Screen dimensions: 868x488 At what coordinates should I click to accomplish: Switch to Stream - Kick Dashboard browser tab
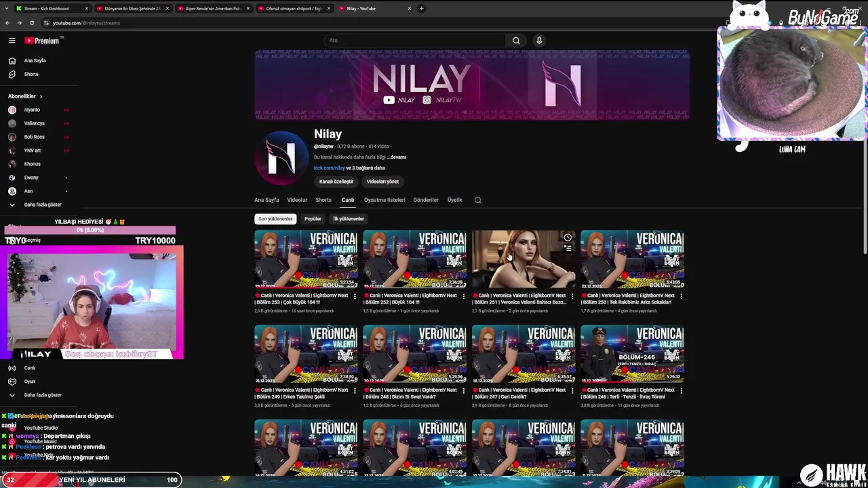point(53,8)
